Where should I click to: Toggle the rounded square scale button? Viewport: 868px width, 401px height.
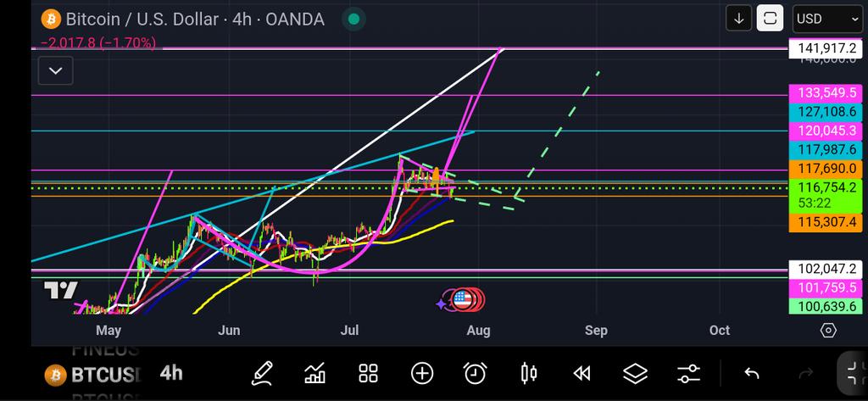coord(770,19)
